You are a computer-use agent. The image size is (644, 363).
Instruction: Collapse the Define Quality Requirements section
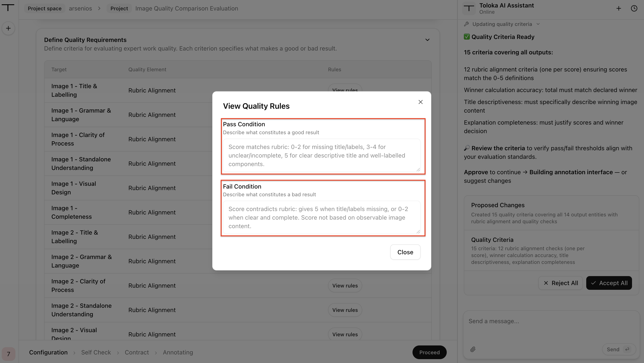point(427,40)
